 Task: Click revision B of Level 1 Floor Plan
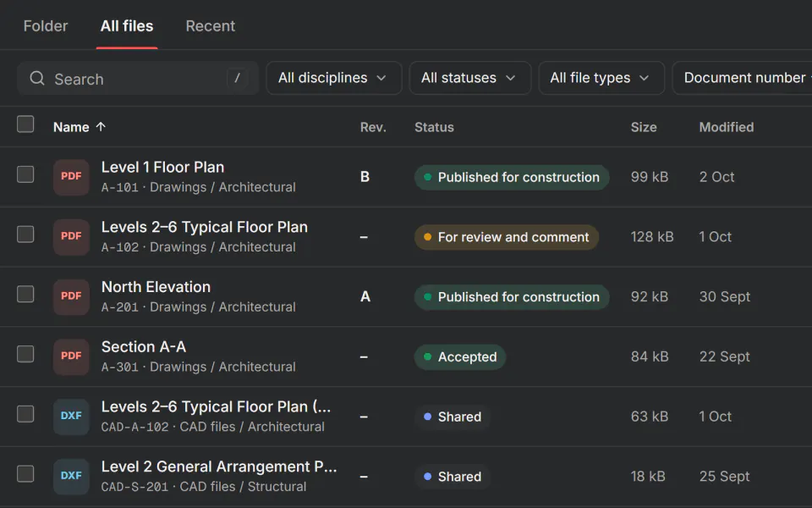[365, 177]
